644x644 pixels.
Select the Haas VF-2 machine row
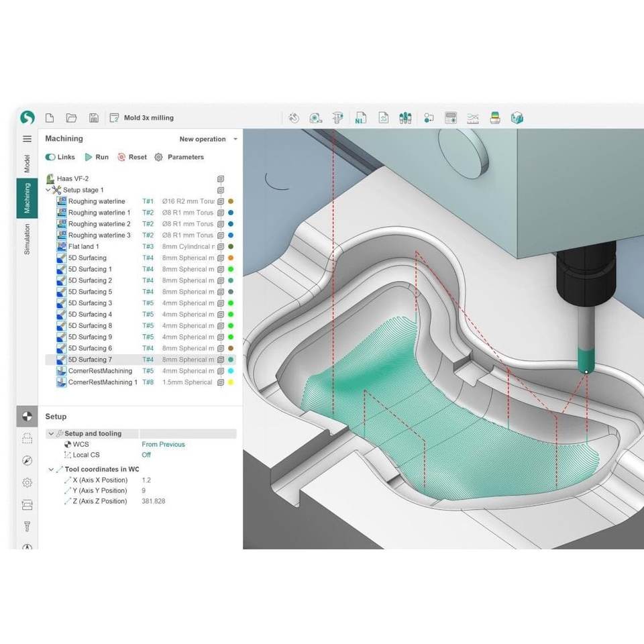72,178
